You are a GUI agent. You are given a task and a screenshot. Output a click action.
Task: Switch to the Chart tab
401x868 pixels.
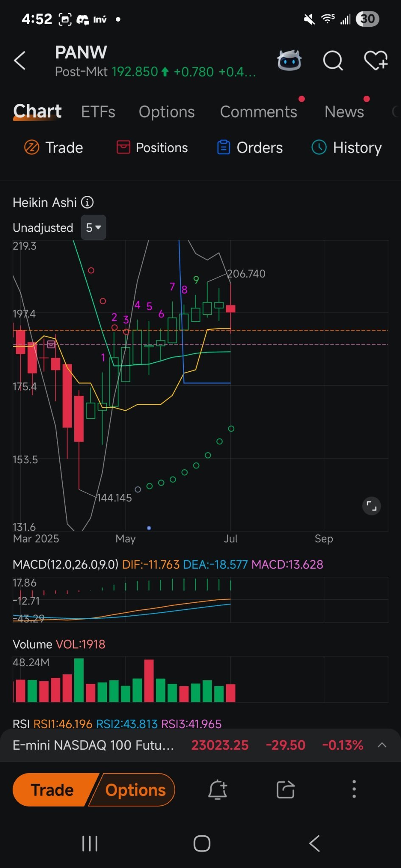pos(37,111)
